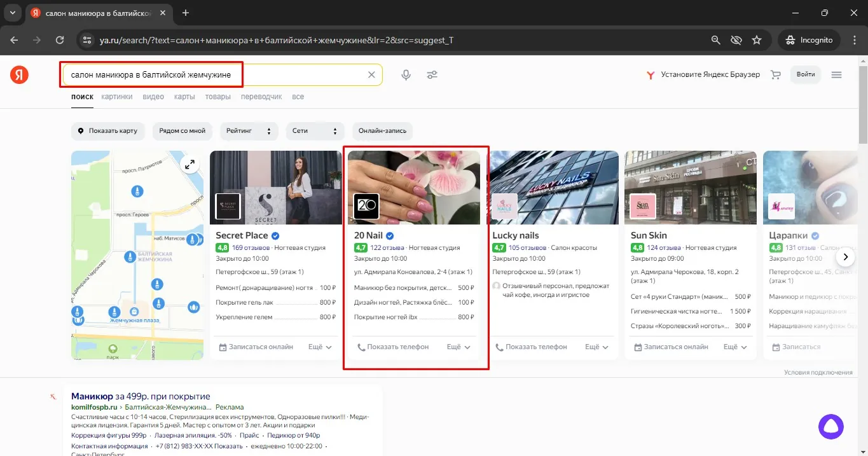Click the Показать карту chip
The width and height of the screenshot is (868, 456).
point(108,131)
